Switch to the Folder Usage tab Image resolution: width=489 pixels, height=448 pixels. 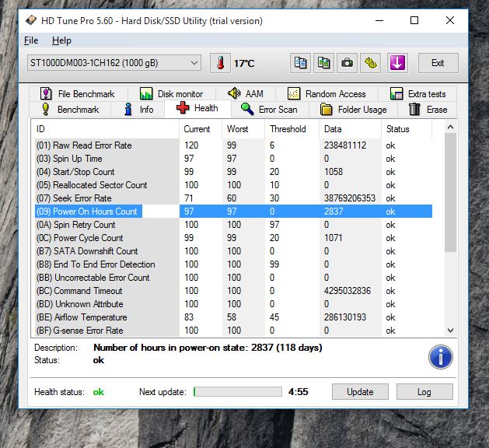[x=354, y=110]
